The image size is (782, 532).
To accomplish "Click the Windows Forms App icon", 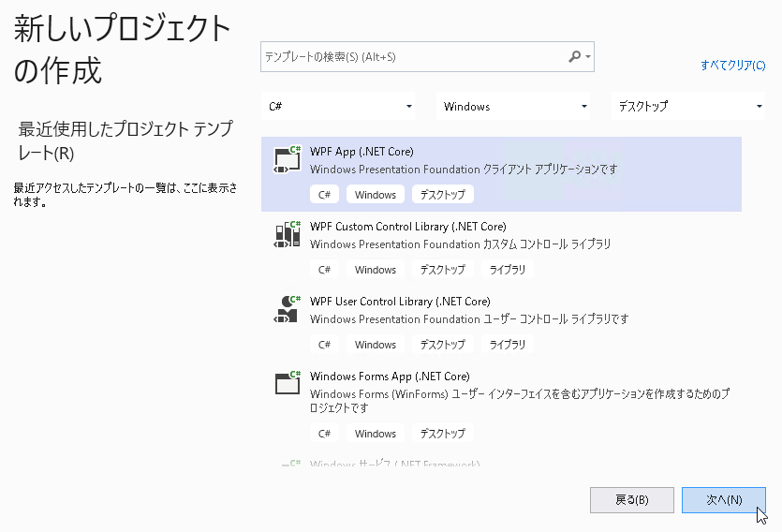I will pyautogui.click(x=288, y=383).
